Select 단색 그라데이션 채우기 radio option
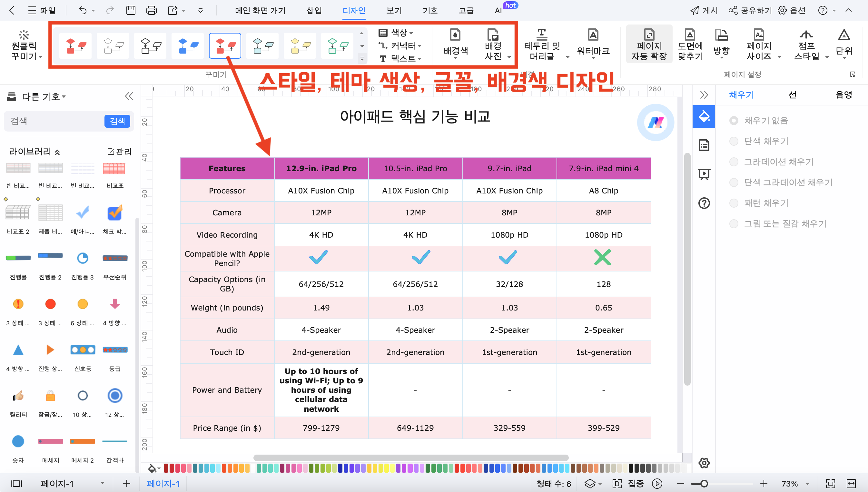Screen dimensions: 868x492 (x=734, y=182)
